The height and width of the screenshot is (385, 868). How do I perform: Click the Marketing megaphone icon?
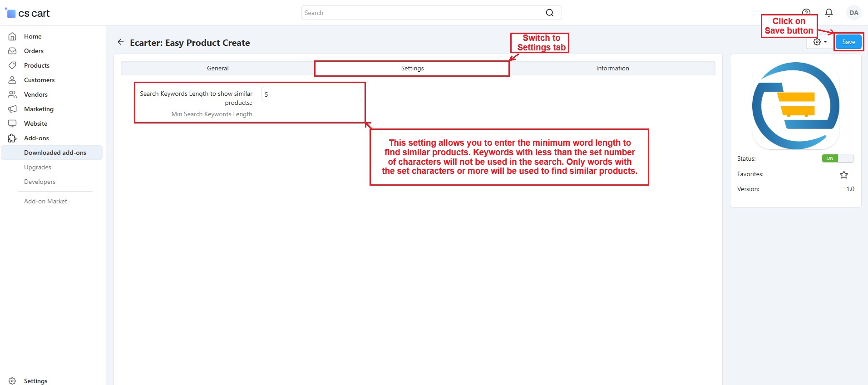click(12, 109)
